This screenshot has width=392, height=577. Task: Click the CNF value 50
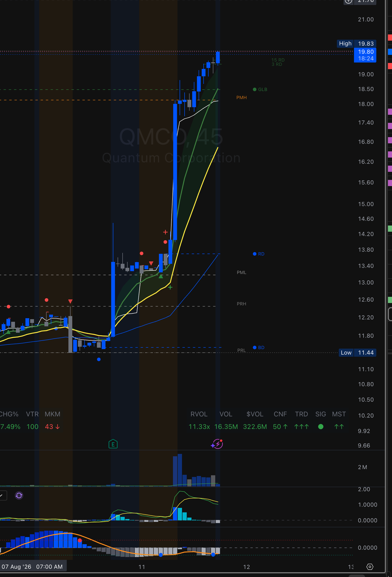280,427
